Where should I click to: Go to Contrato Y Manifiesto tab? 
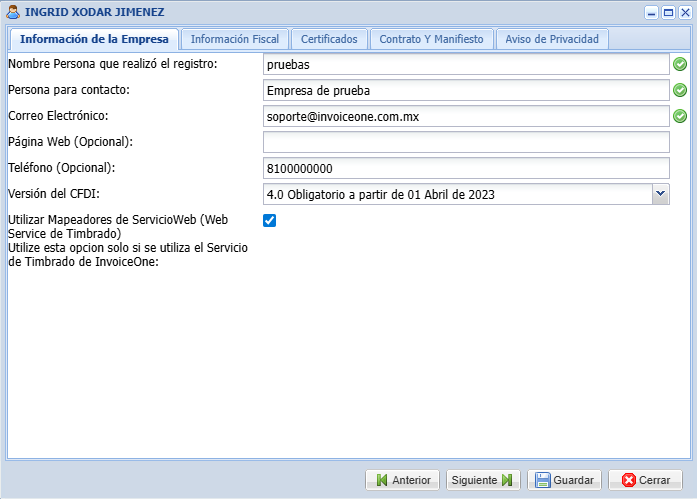coord(431,39)
